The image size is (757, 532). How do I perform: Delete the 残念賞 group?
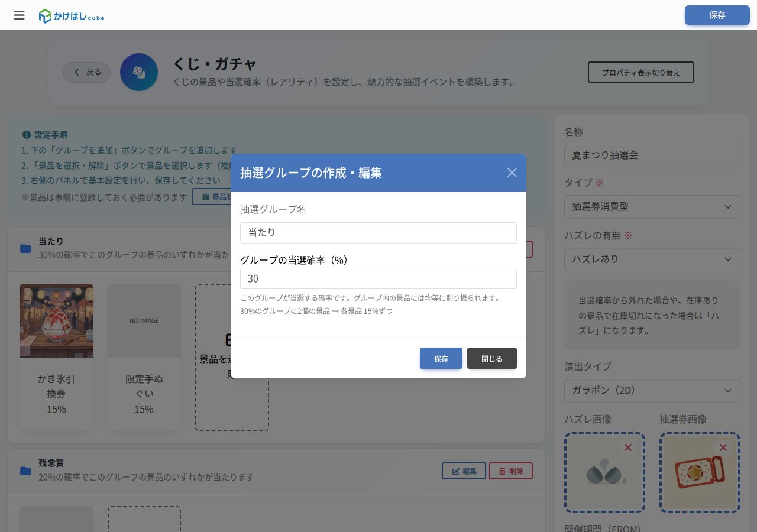510,471
